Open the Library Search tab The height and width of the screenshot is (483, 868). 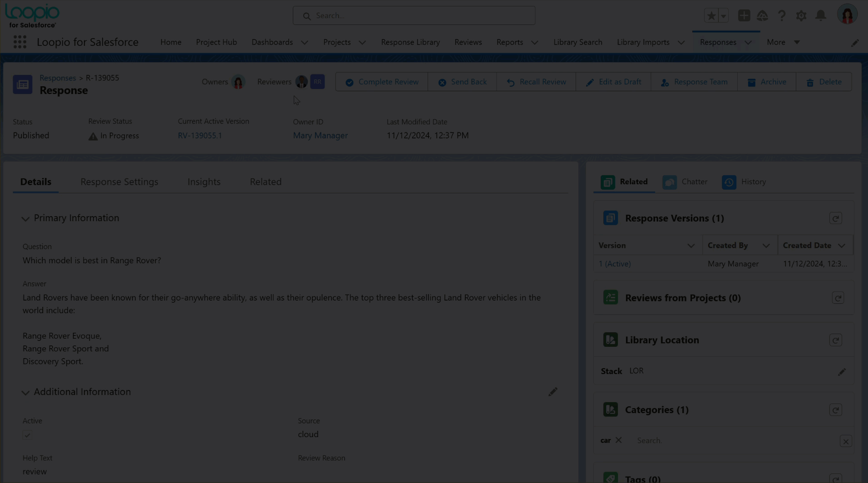click(x=577, y=42)
